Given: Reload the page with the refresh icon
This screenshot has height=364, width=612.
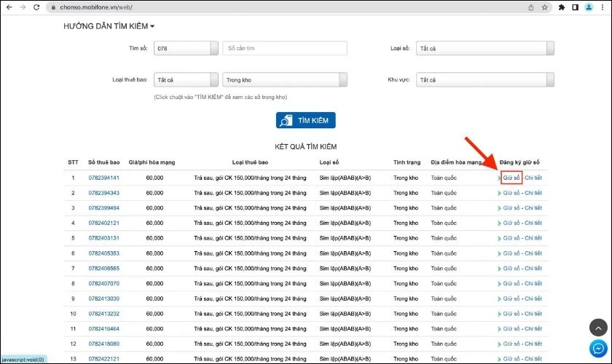Looking at the screenshot, I should (36, 7).
